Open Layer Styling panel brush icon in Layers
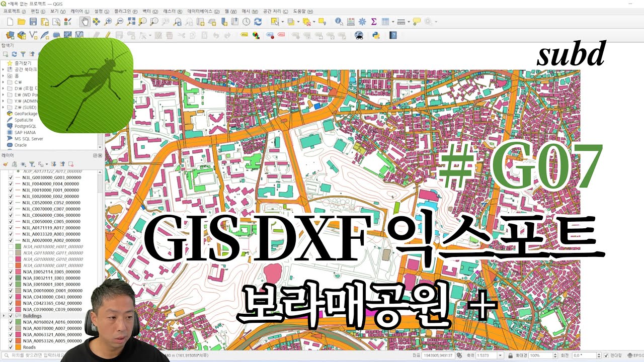This screenshot has width=644, height=362. [x=6, y=164]
